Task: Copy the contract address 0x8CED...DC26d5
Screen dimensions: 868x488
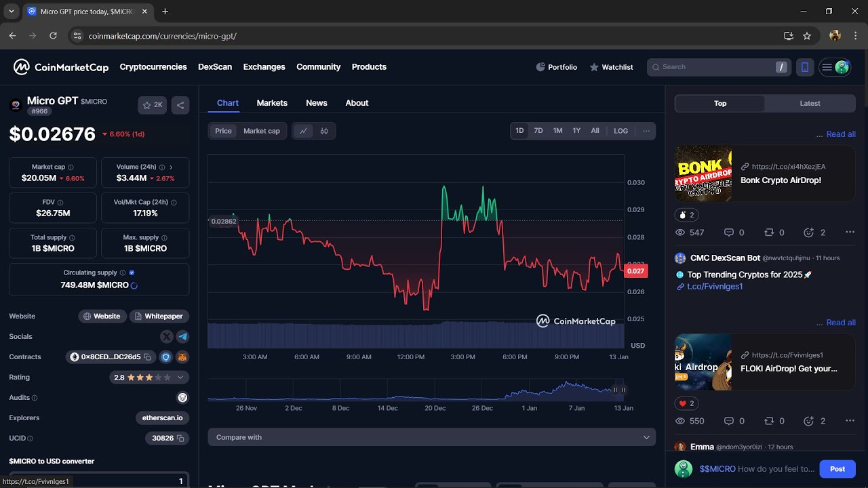Action: [148, 357]
